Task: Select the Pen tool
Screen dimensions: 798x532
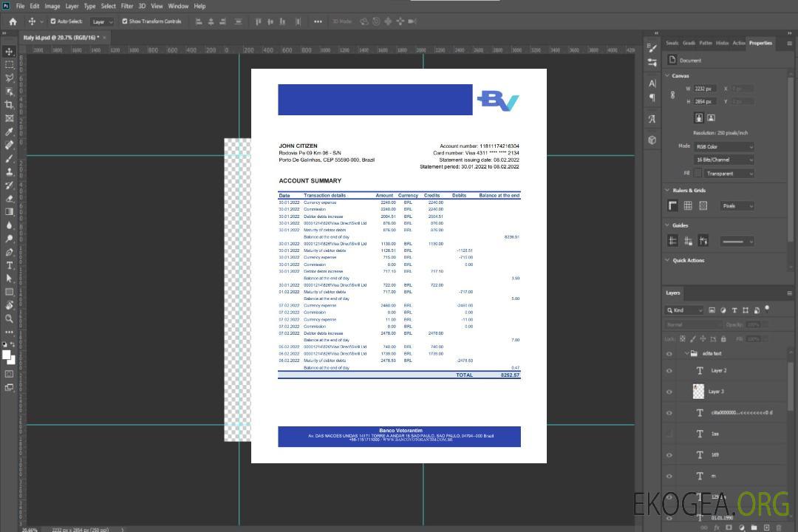Action: point(9,252)
